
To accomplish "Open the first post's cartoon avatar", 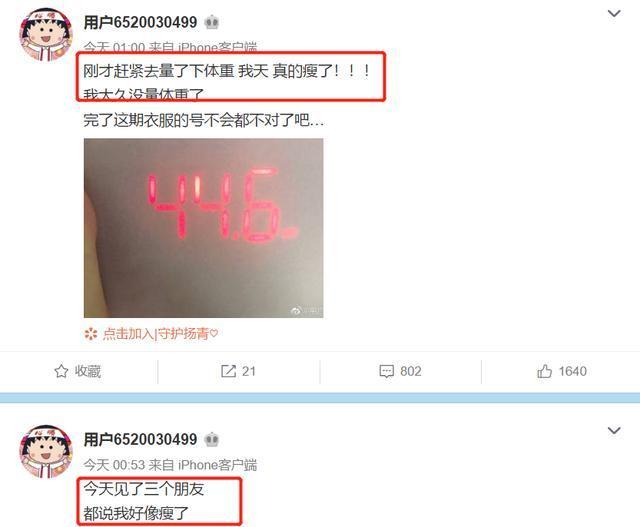I will (x=46, y=35).
